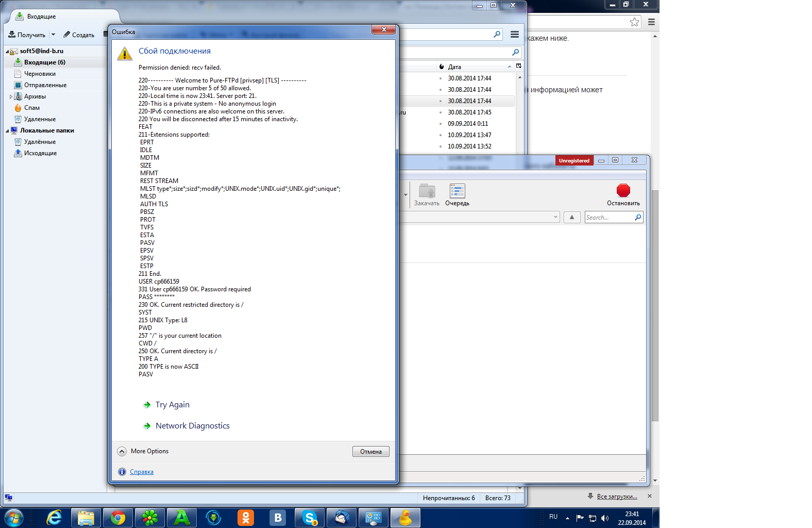
Task: Switch to Skype in the taskbar
Action: coord(310,518)
